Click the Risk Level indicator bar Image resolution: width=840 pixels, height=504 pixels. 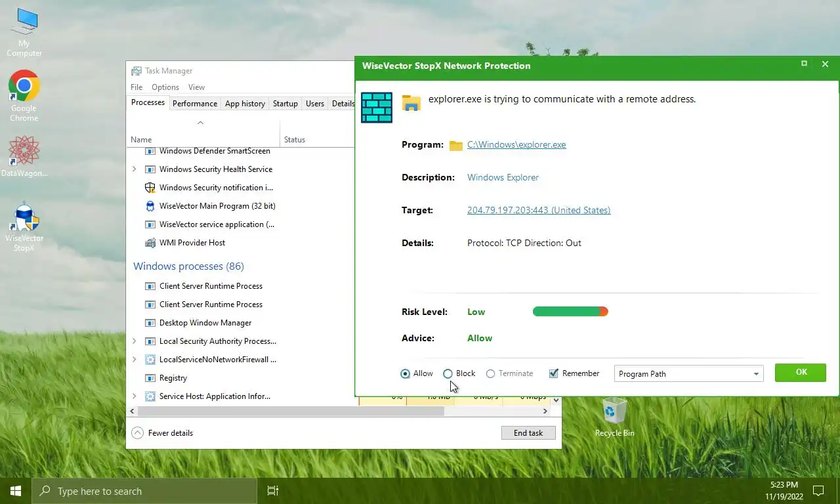point(570,312)
